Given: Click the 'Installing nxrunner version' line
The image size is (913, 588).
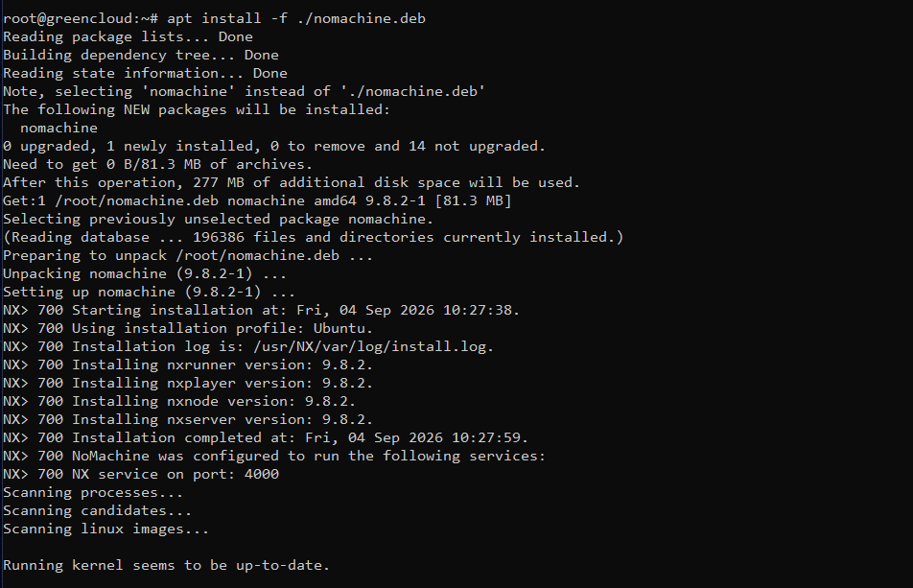Looking at the screenshot, I should pyautogui.click(x=188, y=365).
